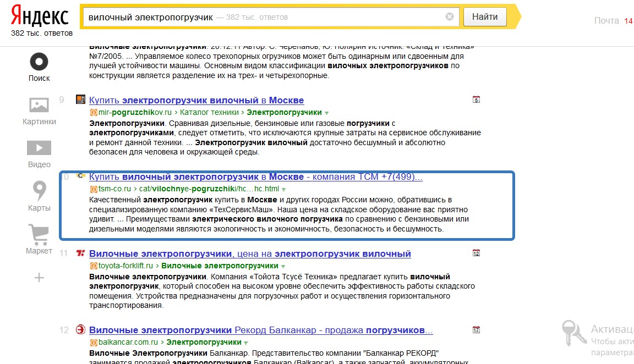Open the Маркет shopping cart icon
The height and width of the screenshot is (364, 634).
(39, 235)
